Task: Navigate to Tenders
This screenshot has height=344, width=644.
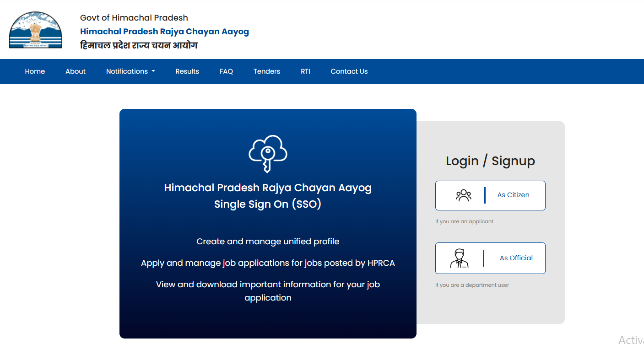Action: [267, 71]
